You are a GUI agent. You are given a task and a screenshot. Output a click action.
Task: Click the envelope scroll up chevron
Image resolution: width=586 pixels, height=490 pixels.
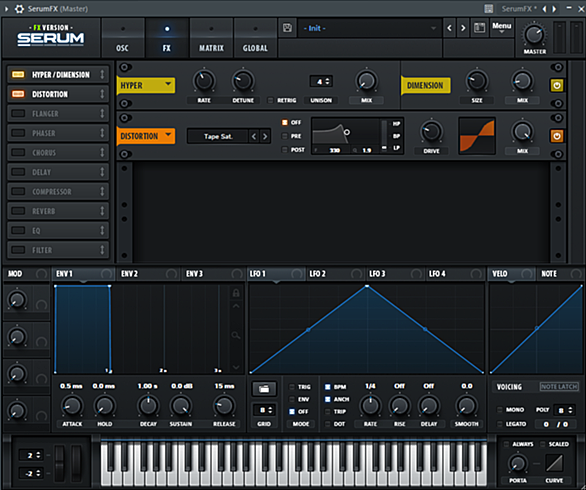click(x=236, y=306)
